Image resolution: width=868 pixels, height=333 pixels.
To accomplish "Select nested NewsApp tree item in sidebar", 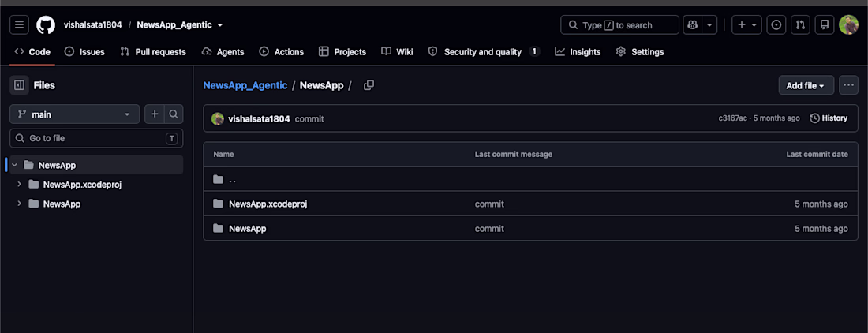I will 62,204.
